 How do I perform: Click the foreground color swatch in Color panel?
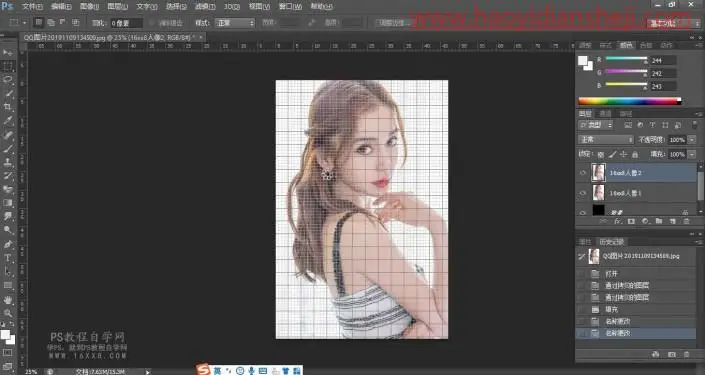coord(582,61)
